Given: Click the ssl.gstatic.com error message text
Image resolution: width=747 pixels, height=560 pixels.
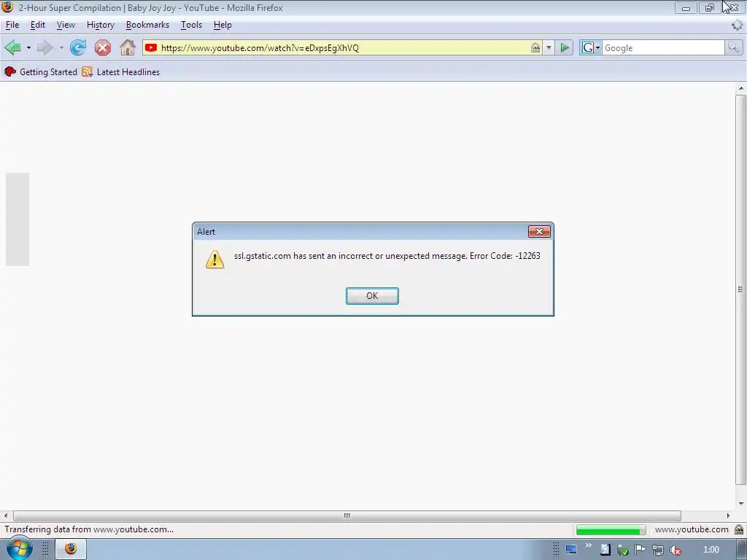Looking at the screenshot, I should [x=387, y=256].
